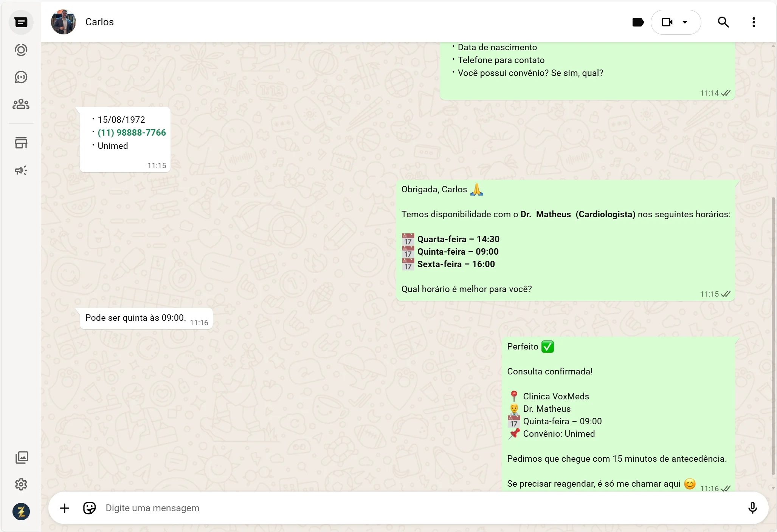Open Carlos's contact info via his name
Image resolution: width=777 pixels, height=532 pixels.
[99, 22]
